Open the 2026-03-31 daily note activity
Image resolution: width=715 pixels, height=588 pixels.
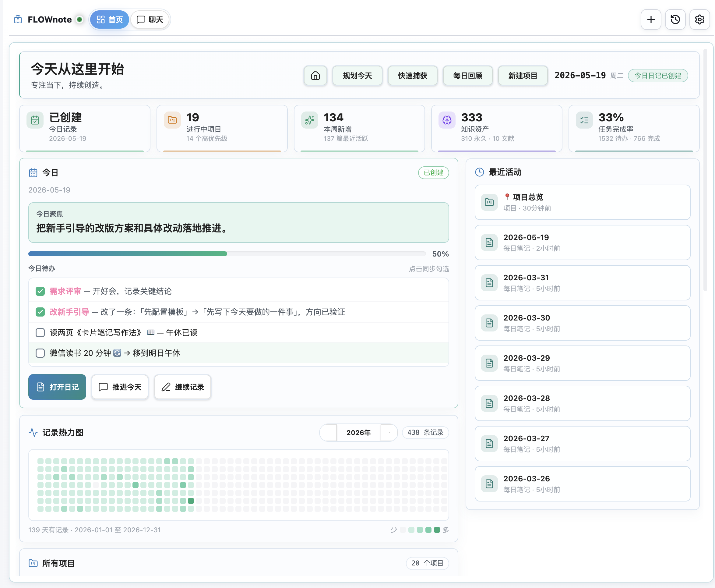(582, 283)
